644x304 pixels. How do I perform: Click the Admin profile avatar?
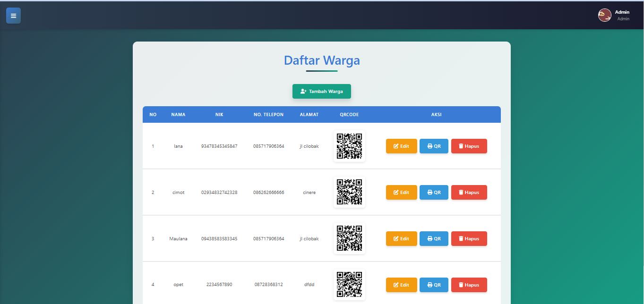604,15
